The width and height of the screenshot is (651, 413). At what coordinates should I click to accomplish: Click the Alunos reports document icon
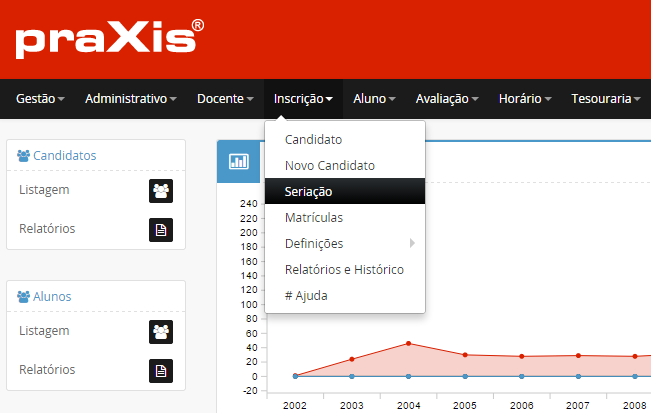click(161, 371)
